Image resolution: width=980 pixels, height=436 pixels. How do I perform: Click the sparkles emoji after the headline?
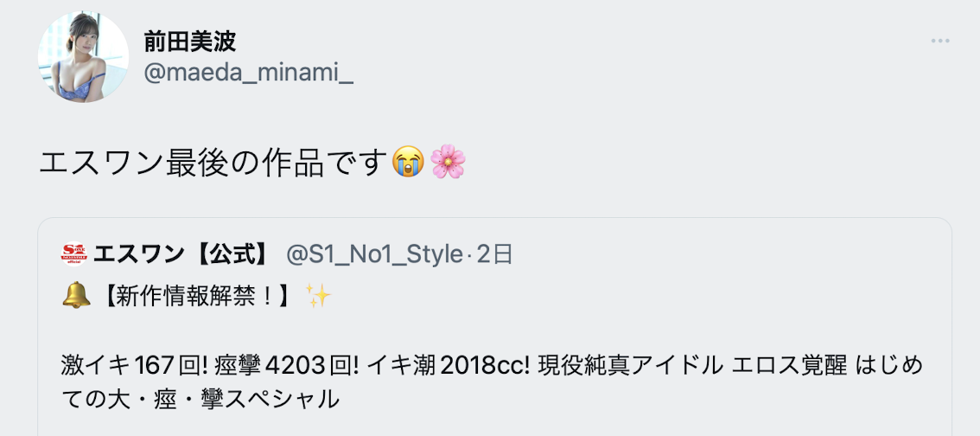[318, 297]
